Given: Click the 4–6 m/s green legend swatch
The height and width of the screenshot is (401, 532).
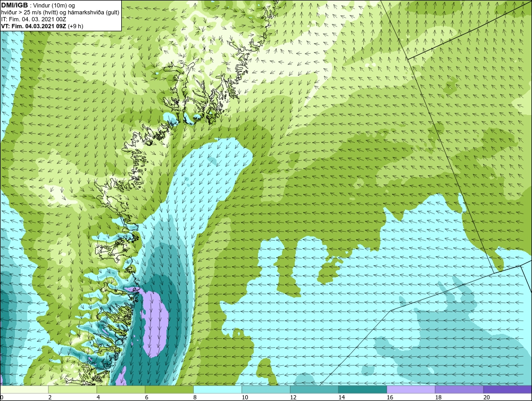Looking at the screenshot, I should click(x=121, y=389).
